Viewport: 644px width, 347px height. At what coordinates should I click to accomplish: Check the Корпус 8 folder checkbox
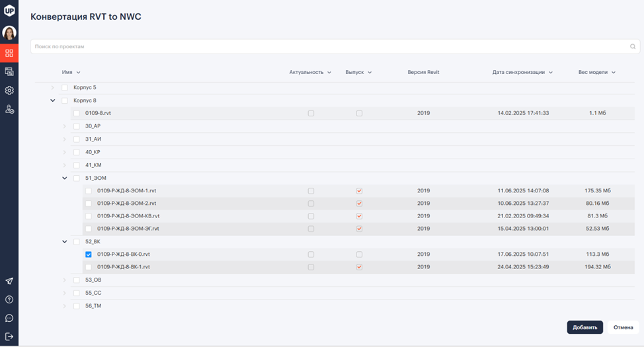click(65, 100)
